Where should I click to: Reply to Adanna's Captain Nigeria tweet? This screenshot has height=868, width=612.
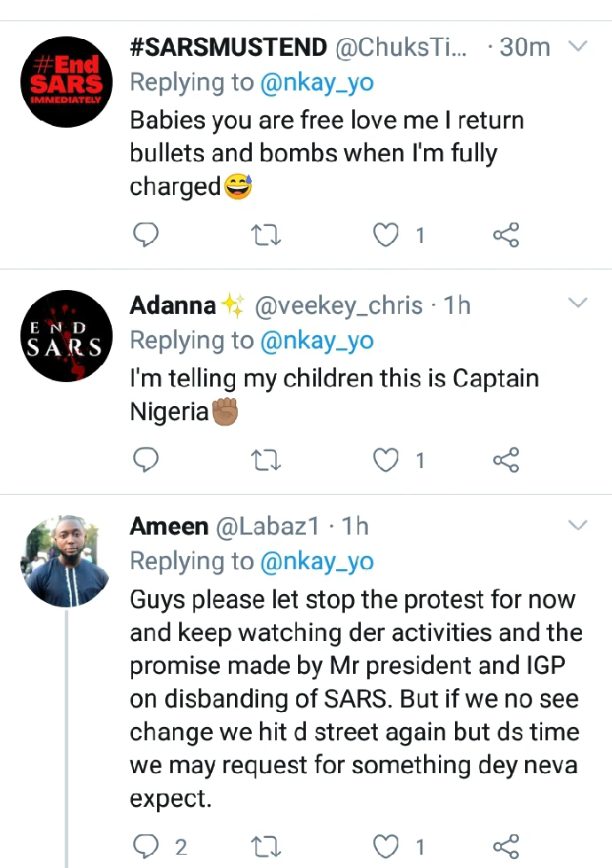[145, 460]
